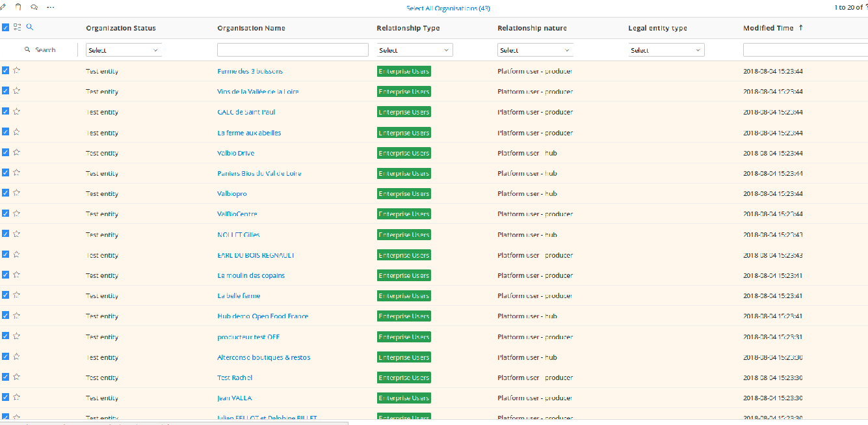
Task: Star the Le moulin des copains row
Action: pos(17,275)
